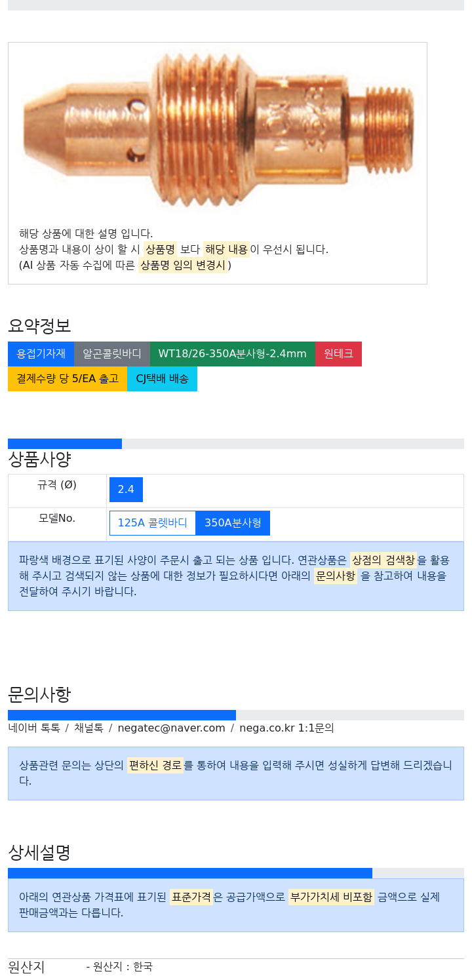
Task: Click the WT18/26-350A분사형-2.4mm green tag
Action: pos(233,354)
